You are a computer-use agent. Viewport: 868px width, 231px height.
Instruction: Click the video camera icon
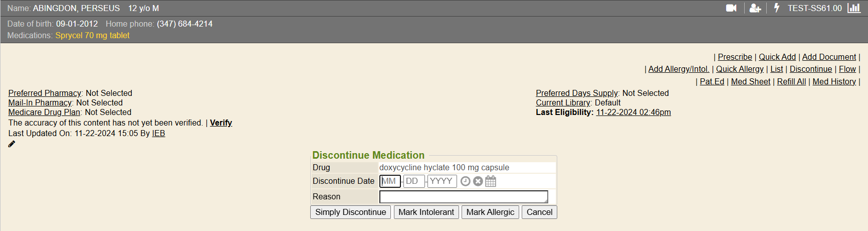731,8
